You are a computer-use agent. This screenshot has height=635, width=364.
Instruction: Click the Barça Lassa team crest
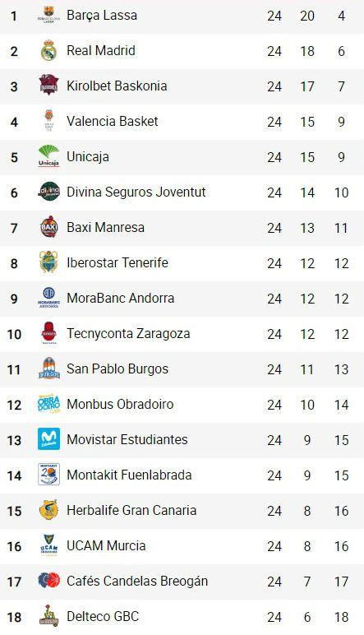tap(49, 15)
